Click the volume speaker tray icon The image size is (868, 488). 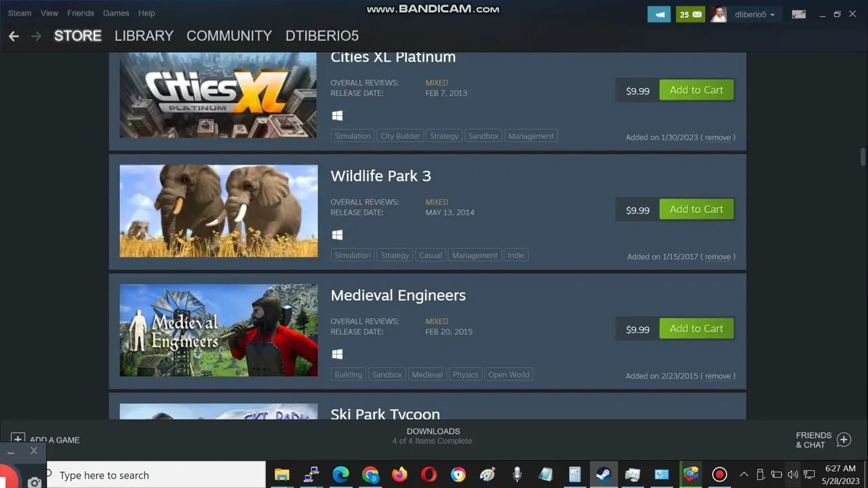(x=793, y=474)
